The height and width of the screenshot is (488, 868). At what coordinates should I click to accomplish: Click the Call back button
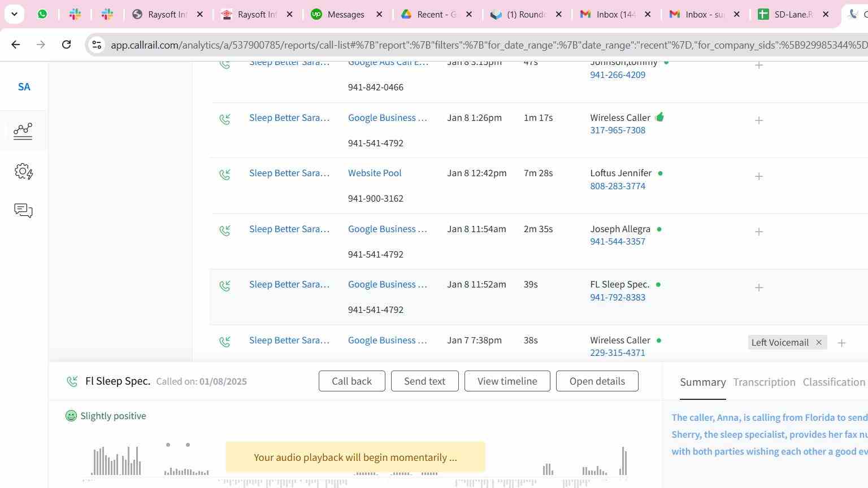click(x=351, y=381)
